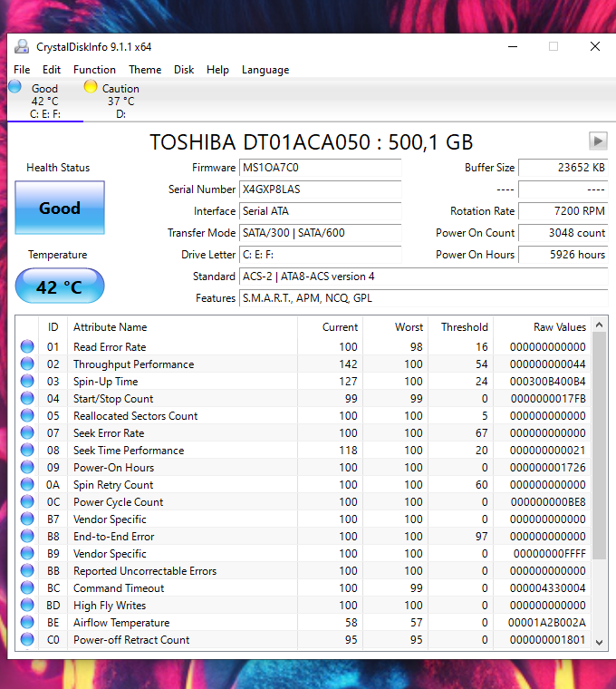Click the blue Good health status button
The width and height of the screenshot is (616, 689).
click(60, 208)
